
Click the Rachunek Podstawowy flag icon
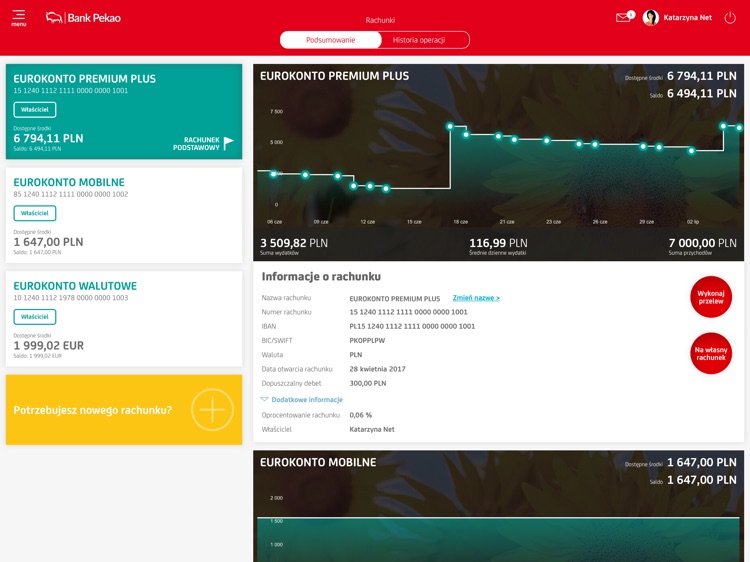click(229, 143)
